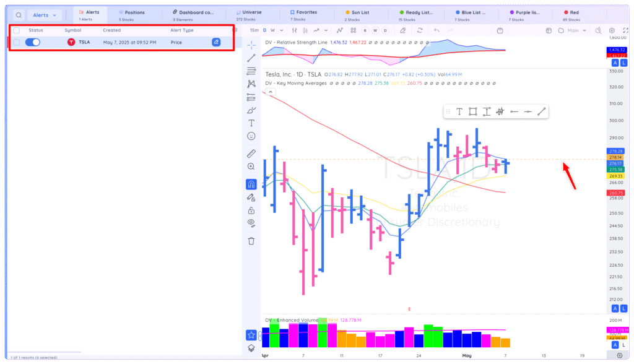Click the trash delete drawings icon

click(x=251, y=241)
